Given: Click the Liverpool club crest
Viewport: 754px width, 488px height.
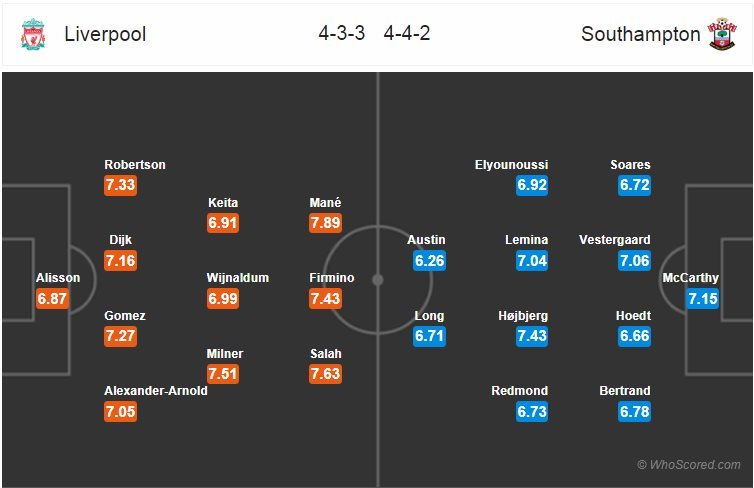Looking at the screenshot, I should tap(32, 35).
